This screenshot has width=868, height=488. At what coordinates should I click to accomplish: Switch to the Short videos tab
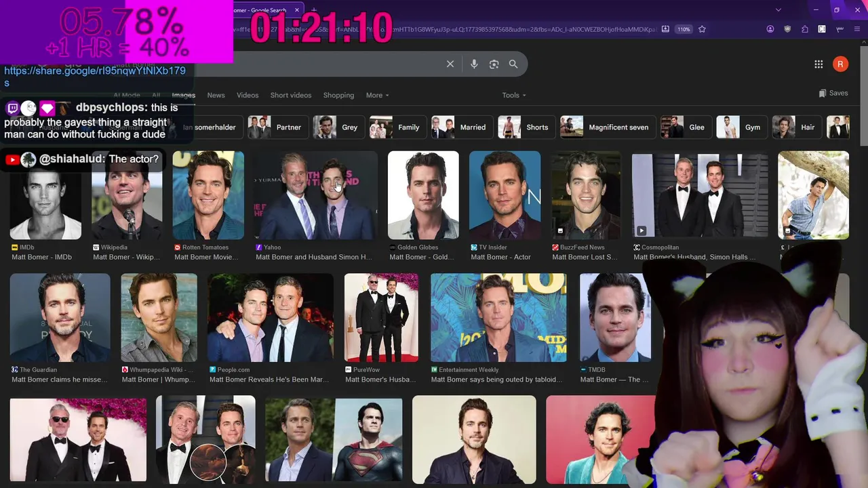coord(291,96)
